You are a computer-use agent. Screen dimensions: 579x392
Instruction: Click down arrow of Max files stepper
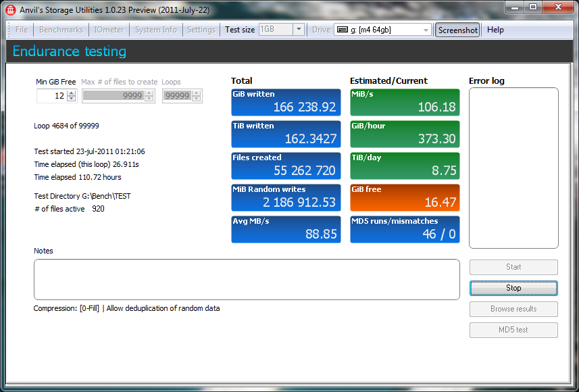tap(149, 99)
